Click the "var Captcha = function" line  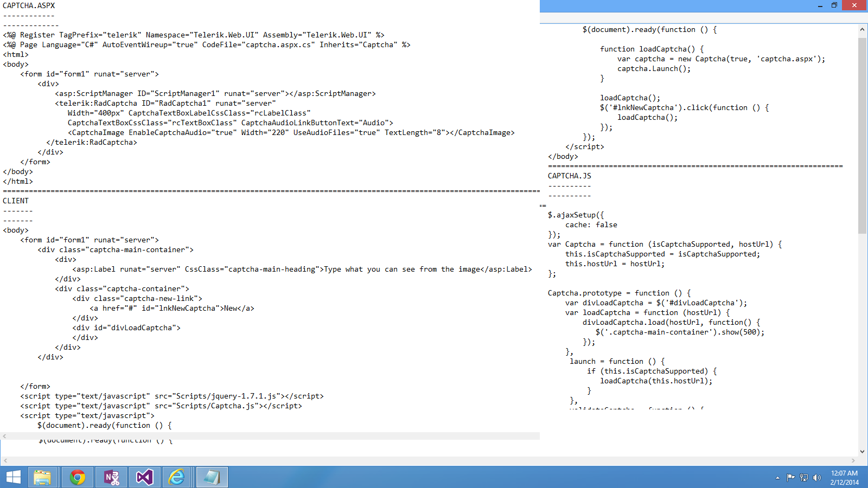[665, 244]
